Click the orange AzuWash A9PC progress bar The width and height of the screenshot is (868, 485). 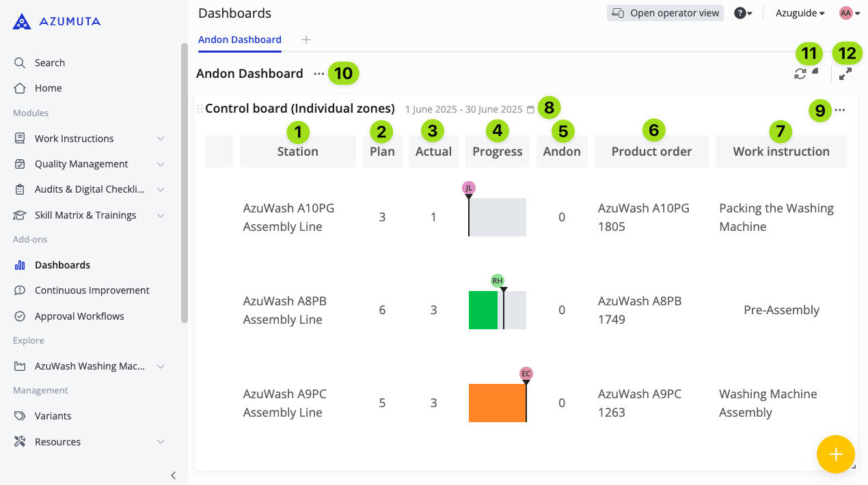[x=497, y=403]
